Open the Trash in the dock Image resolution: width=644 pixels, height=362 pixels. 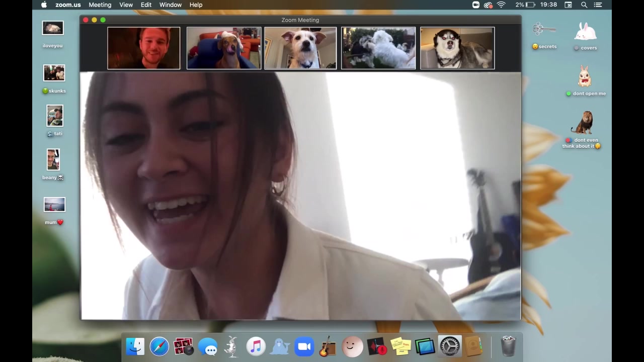coord(508,346)
